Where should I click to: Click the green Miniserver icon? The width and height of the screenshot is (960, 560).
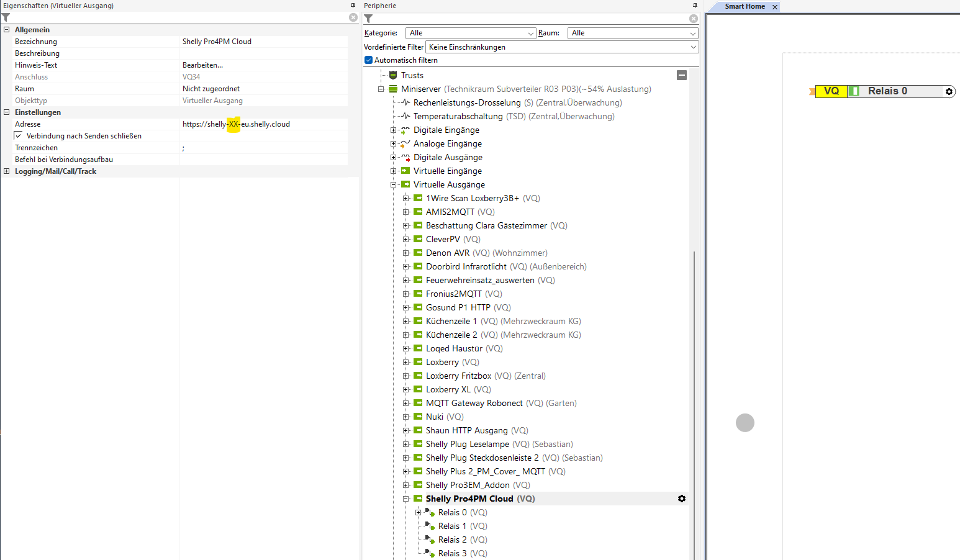[393, 89]
